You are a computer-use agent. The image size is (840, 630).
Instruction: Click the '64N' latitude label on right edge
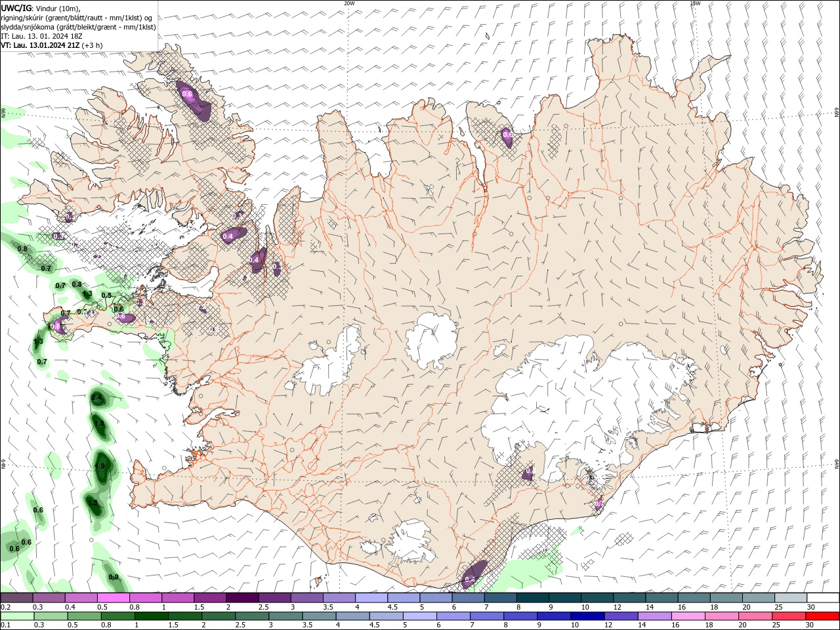point(837,463)
